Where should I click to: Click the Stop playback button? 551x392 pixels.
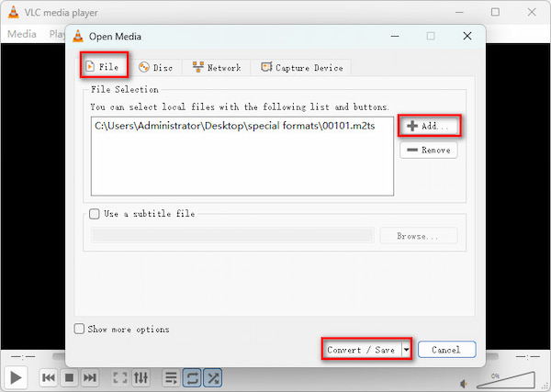[69, 377]
